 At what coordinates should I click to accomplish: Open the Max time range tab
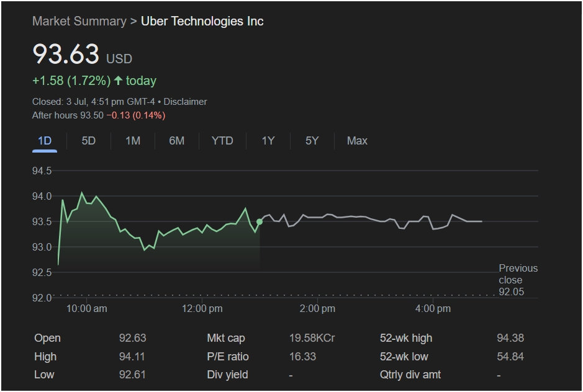357,141
